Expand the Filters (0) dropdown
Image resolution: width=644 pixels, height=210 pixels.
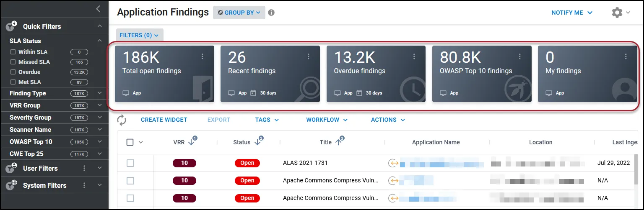tap(139, 35)
